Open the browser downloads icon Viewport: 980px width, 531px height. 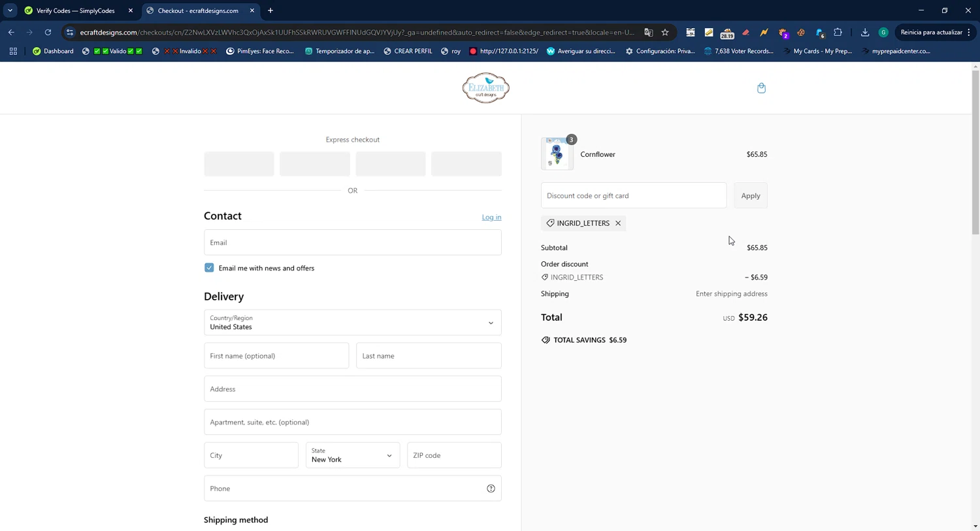[x=864, y=32]
